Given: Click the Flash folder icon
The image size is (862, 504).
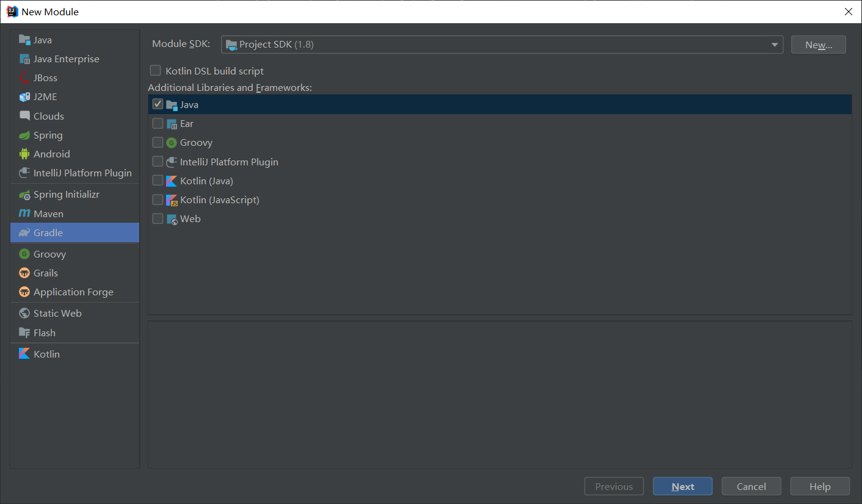Looking at the screenshot, I should tap(24, 333).
